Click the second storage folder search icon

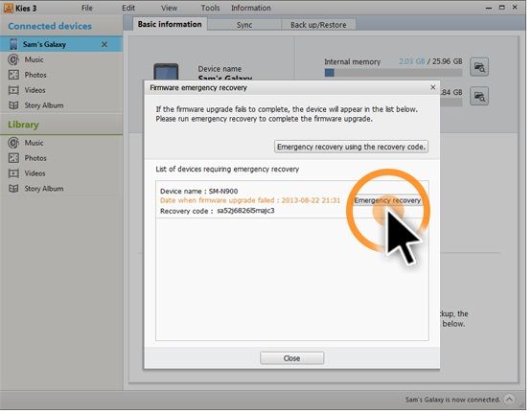coord(478,96)
